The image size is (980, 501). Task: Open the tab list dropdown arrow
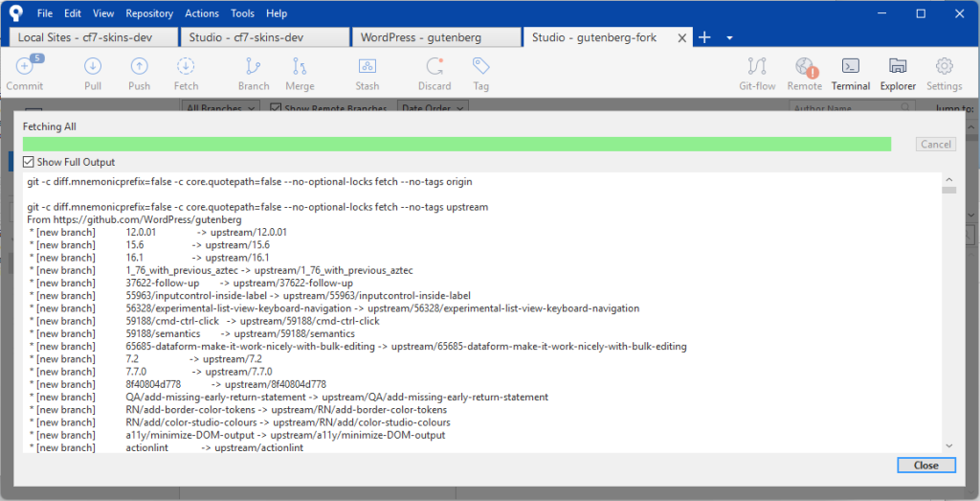(x=729, y=37)
